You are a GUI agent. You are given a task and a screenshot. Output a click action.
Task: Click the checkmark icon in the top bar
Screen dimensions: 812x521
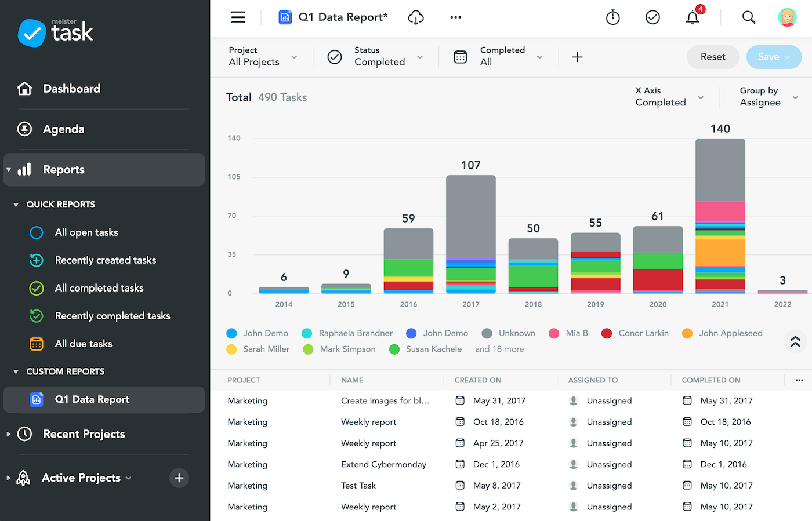tap(652, 17)
